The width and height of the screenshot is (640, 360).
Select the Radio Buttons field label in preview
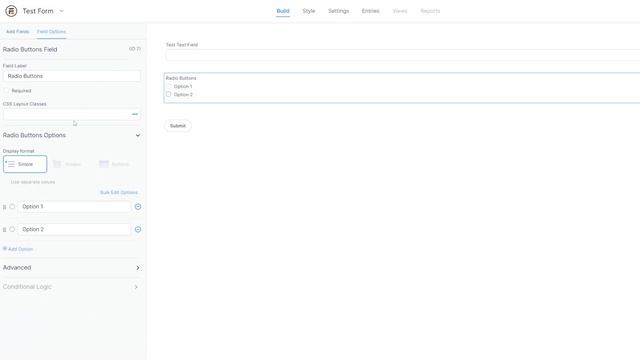click(181, 78)
